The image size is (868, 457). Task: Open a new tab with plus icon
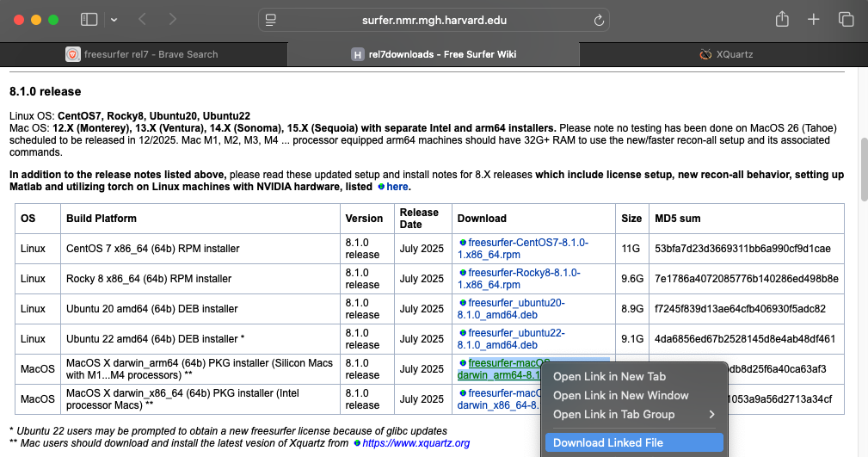click(x=813, y=19)
